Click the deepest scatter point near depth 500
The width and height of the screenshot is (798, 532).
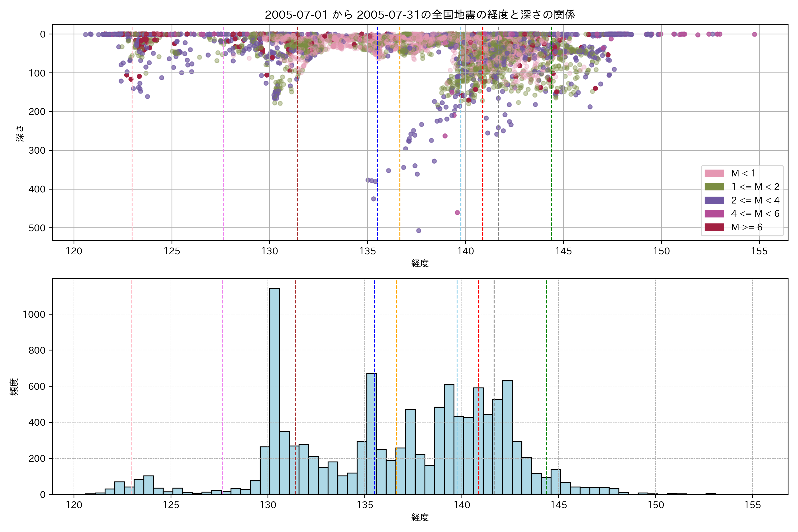pyautogui.click(x=419, y=231)
